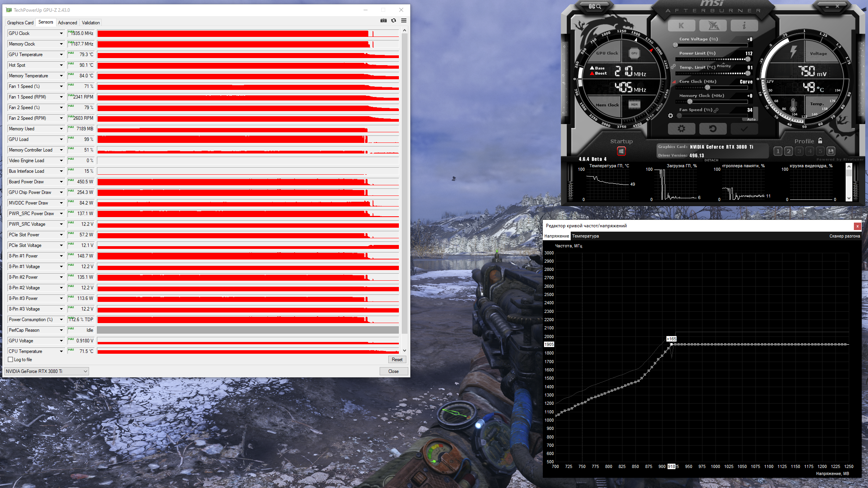Toggle the Auto fan speed button
The width and height of the screenshot is (868, 488).
point(751,119)
